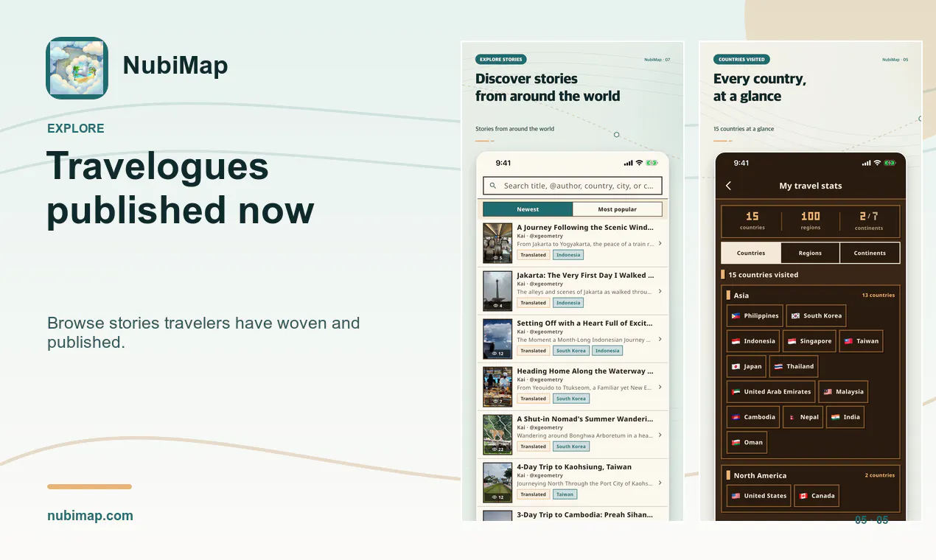
Task: Select the Indonesia country chip
Action: [x=752, y=341]
